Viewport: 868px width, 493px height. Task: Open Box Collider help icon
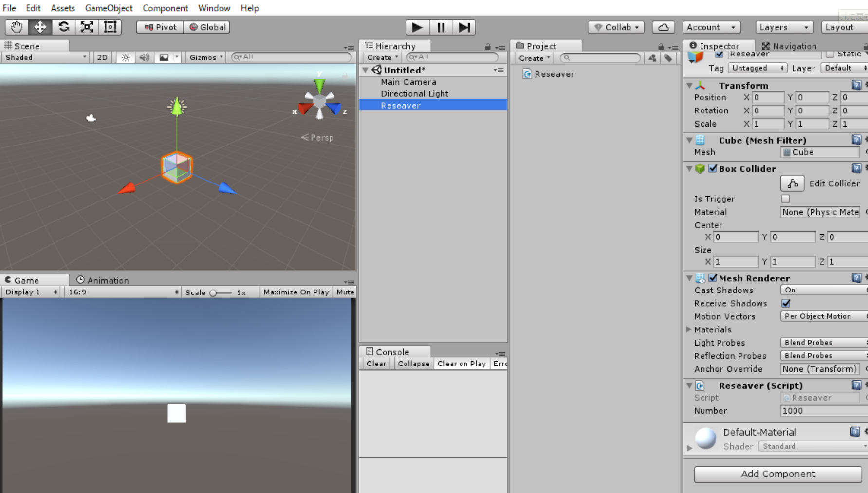(x=856, y=168)
